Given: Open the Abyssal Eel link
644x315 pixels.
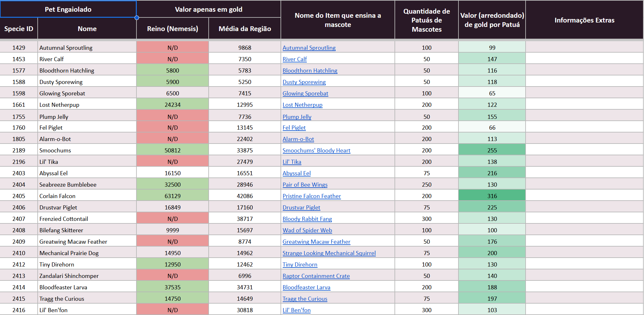Looking at the screenshot, I should pyautogui.click(x=297, y=173).
